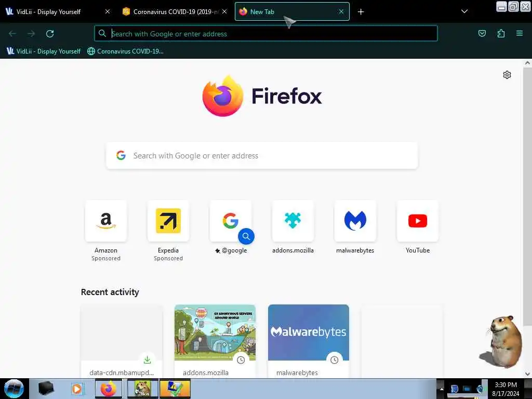Open Coronavirus COVID-19 bookmark in toolbar
Image resolution: width=532 pixels, height=399 pixels.
tap(125, 51)
